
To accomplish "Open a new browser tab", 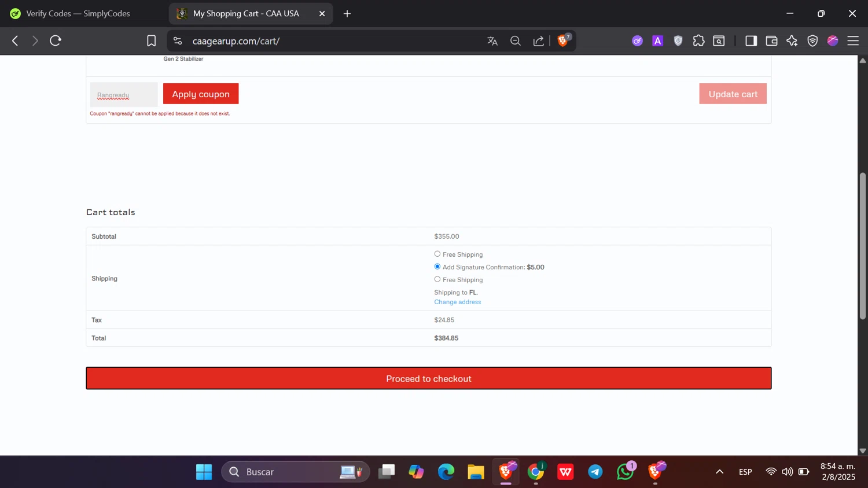I will tap(347, 13).
